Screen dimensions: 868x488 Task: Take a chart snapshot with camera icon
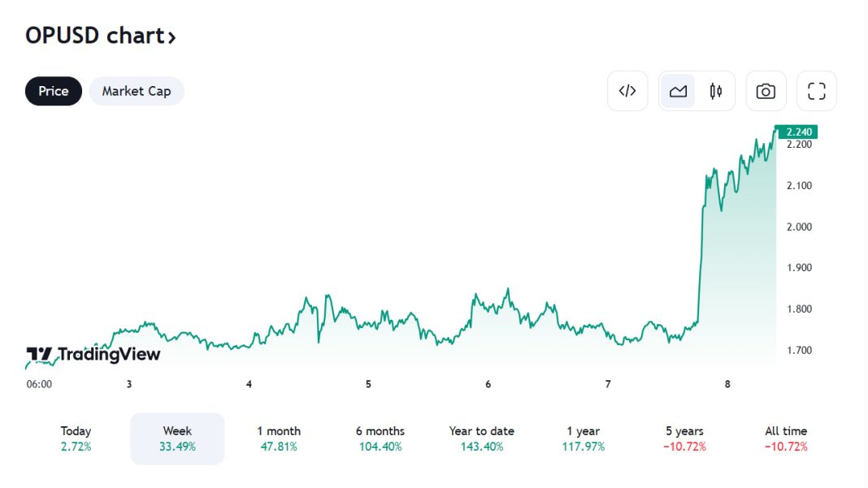(x=766, y=91)
